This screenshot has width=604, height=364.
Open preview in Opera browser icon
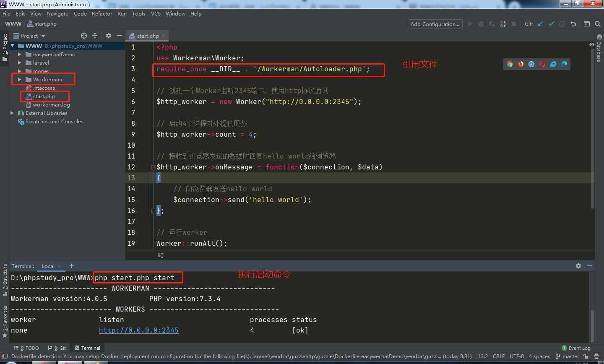tap(542, 64)
